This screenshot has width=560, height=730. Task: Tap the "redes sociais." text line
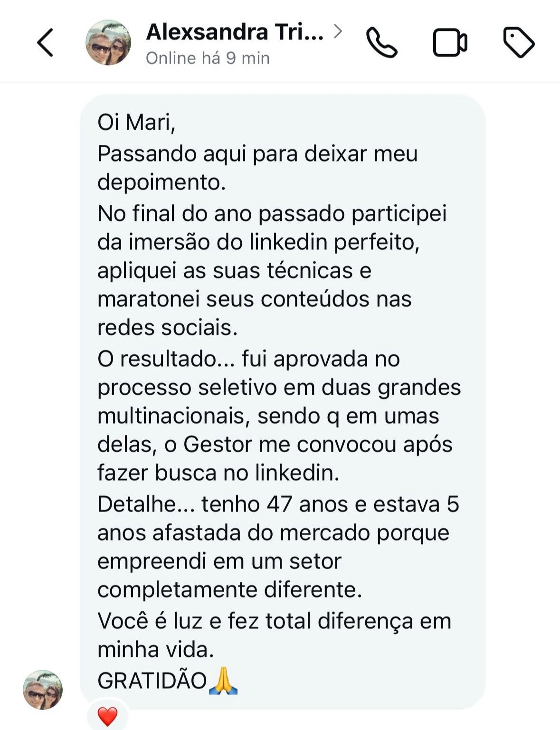click(167, 327)
